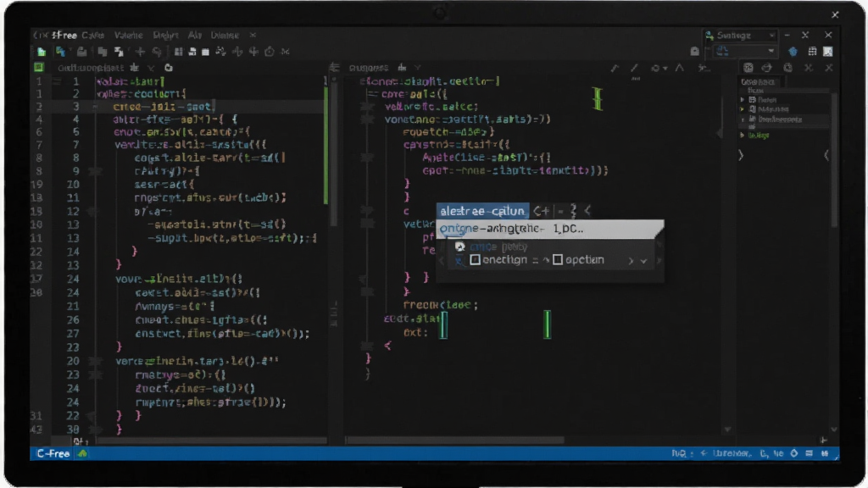Open the top-right dropdown above the toolbar

point(741,36)
